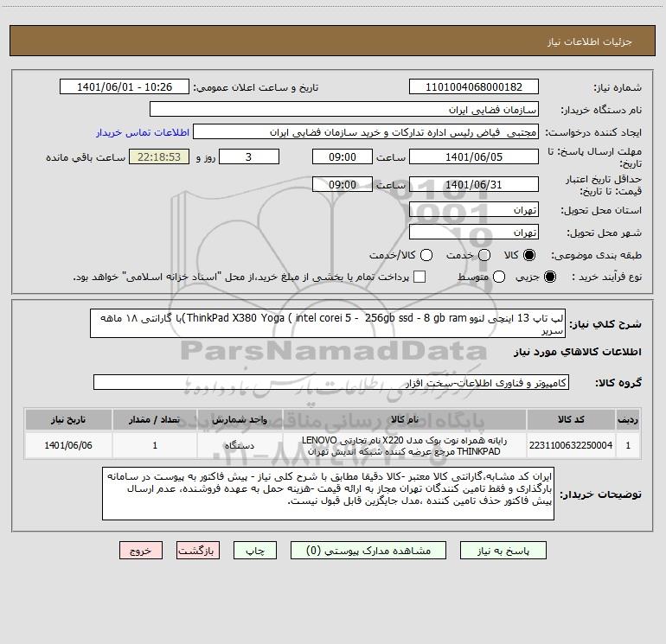Click the response deadline date 1401/06/05 field
666x644 pixels.
coord(474,157)
